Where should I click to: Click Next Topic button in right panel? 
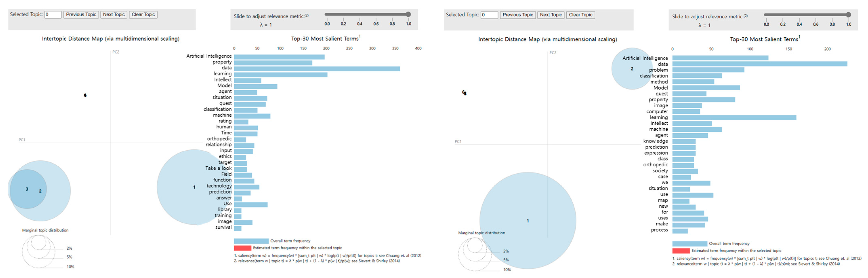[x=551, y=15]
